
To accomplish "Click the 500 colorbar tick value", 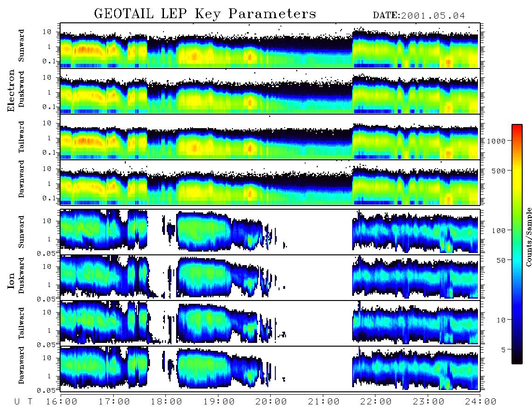I will [498, 171].
